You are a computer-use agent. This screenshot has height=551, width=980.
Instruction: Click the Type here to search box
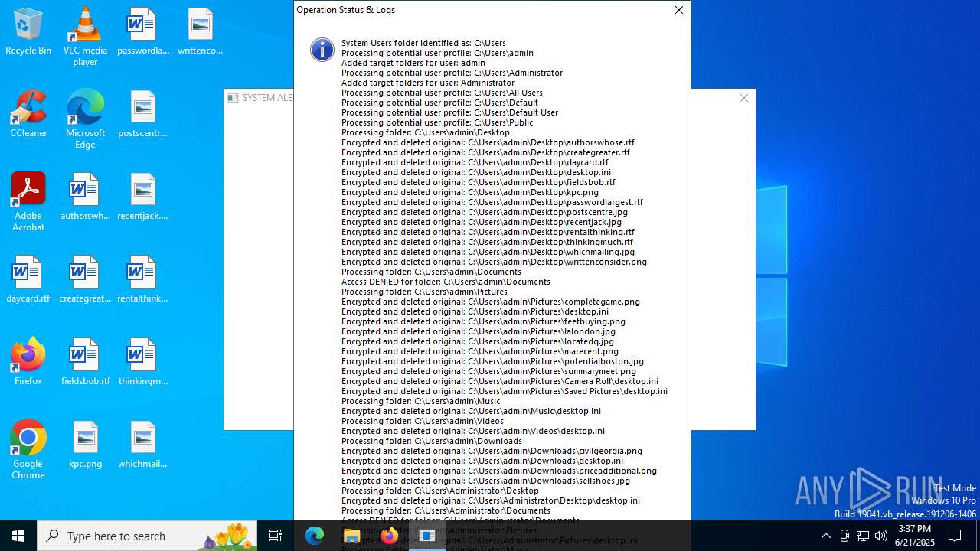click(147, 536)
